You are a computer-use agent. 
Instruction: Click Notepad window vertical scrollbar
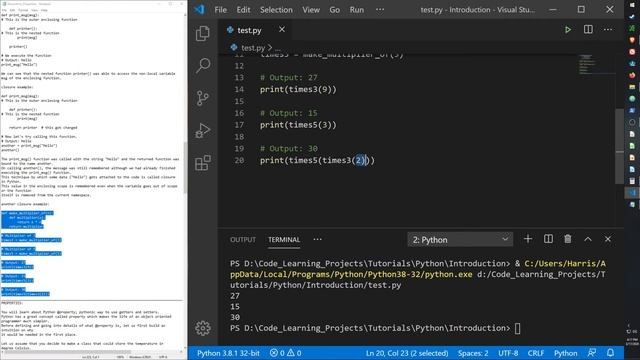tap(185, 167)
